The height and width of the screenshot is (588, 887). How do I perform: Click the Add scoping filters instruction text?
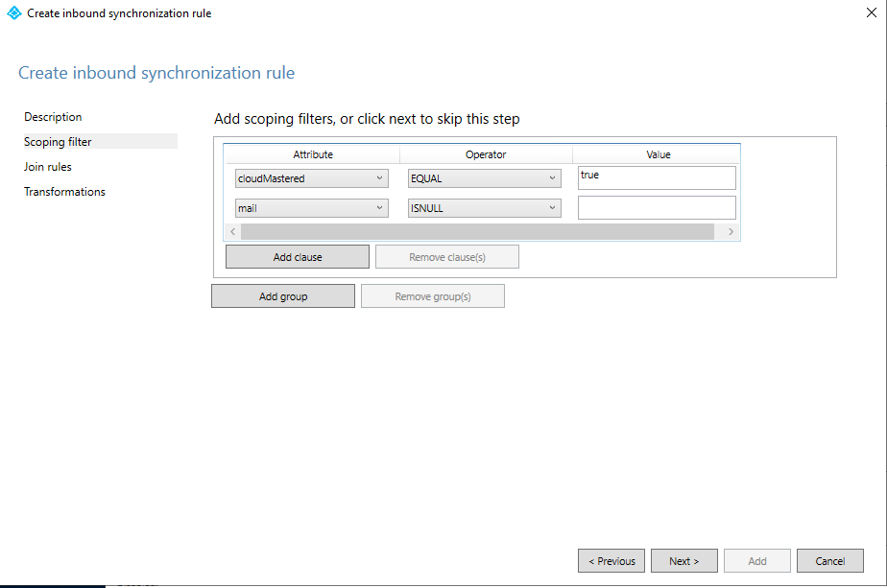point(367,119)
